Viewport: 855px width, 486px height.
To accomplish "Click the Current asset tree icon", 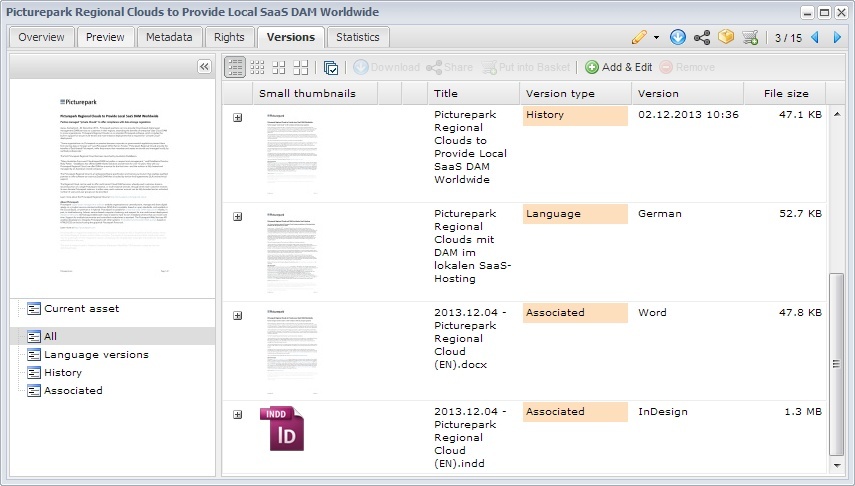I will 34,309.
